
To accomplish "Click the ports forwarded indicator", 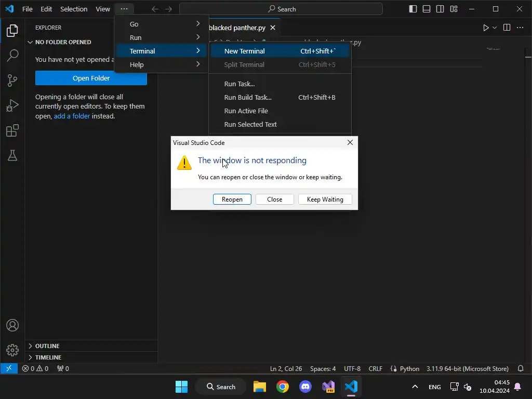I will click(x=63, y=368).
